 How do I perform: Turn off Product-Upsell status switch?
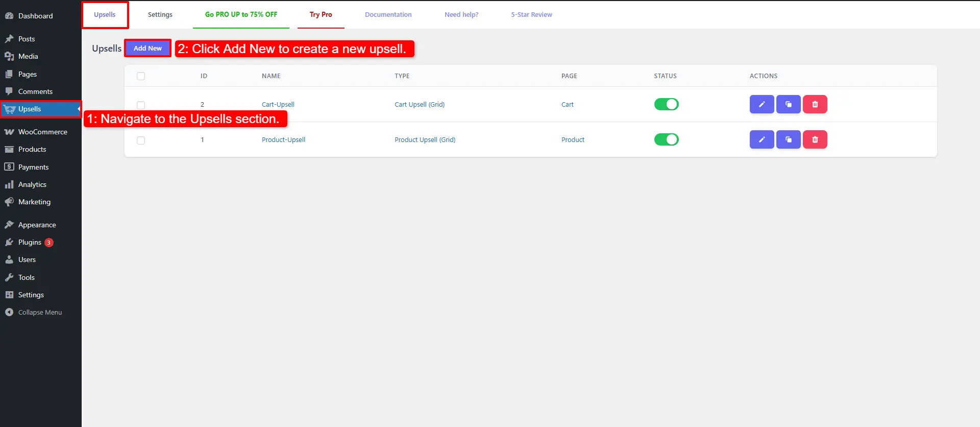[666, 139]
